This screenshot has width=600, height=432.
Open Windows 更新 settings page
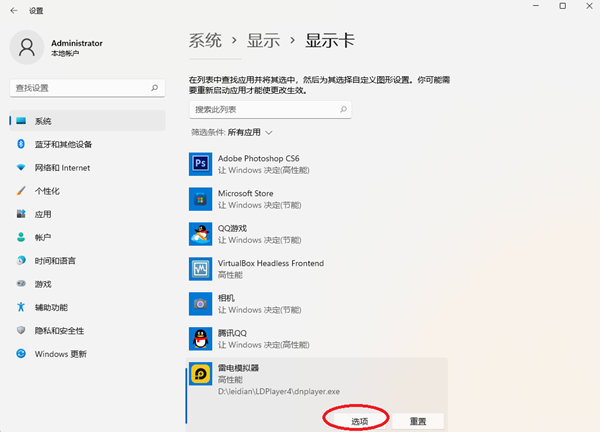(88, 354)
